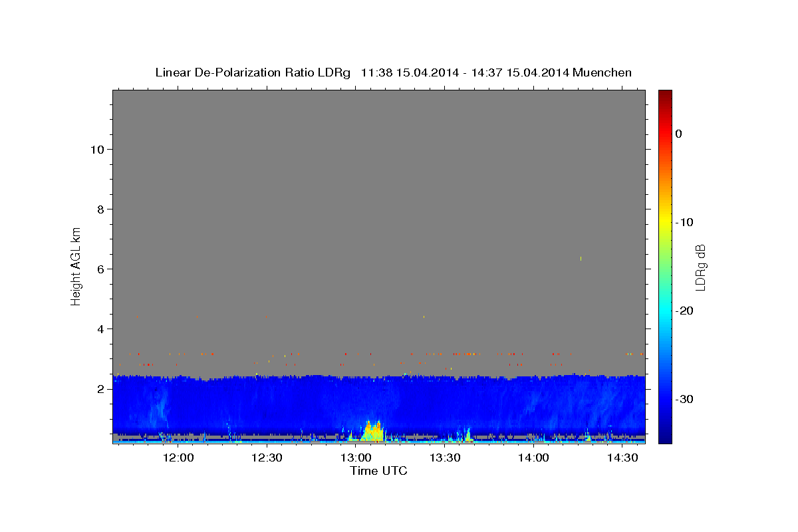
Task: Click the 14:30 time axis label
Action: click(622, 458)
